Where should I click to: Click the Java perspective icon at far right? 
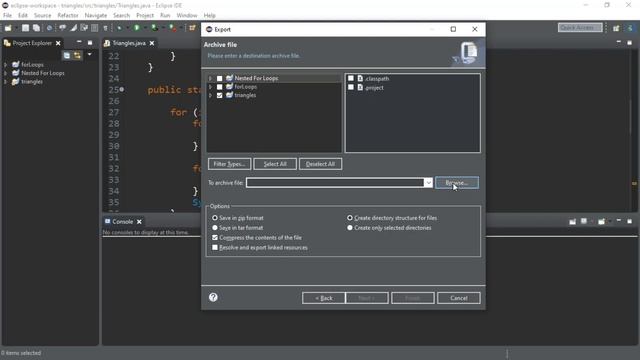click(630, 28)
